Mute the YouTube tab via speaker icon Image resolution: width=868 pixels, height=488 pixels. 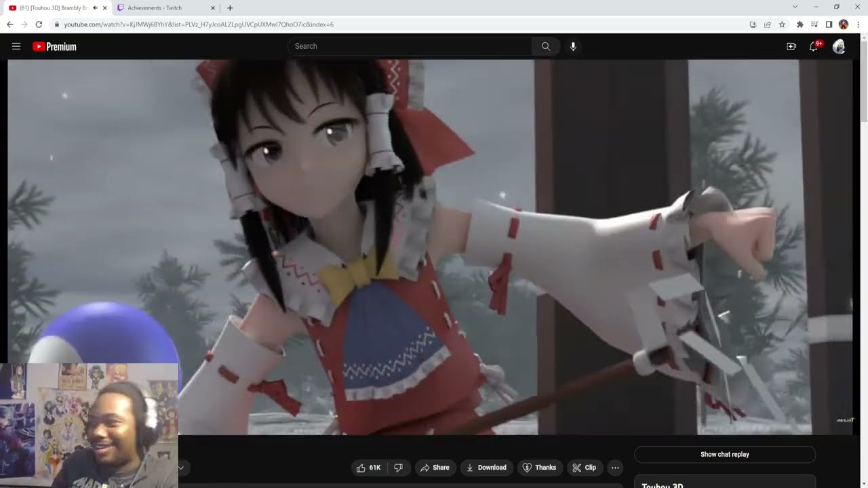click(94, 8)
